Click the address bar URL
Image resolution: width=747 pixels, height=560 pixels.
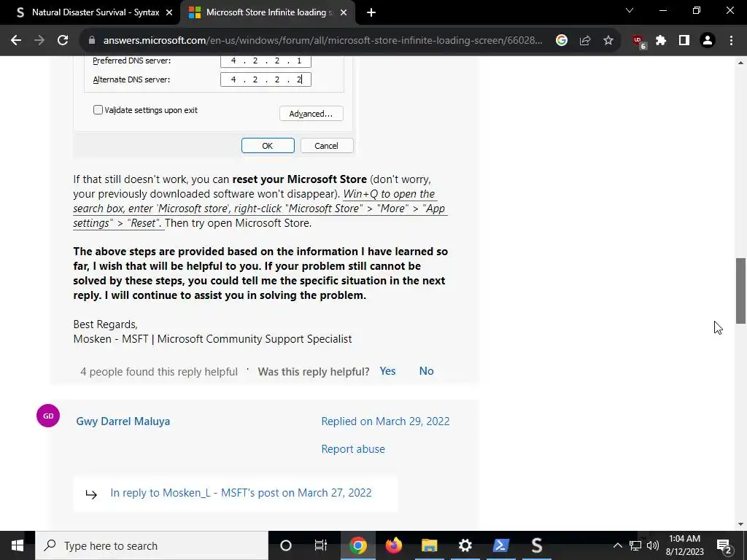tap(322, 41)
